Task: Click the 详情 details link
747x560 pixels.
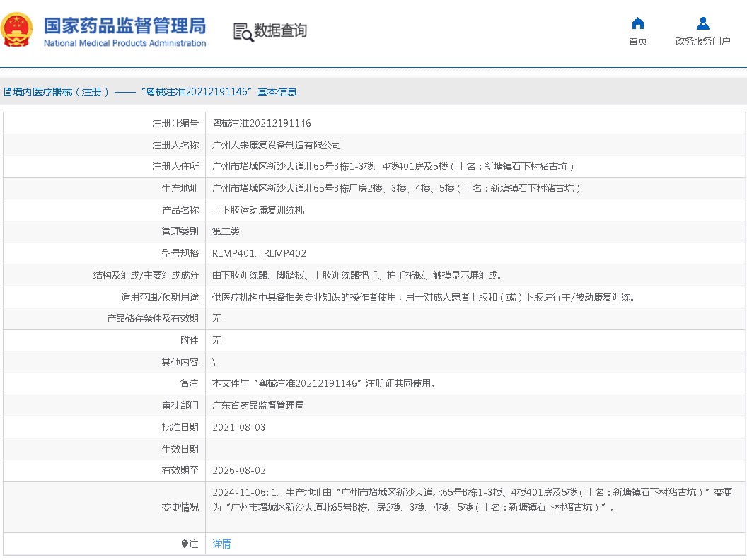Action: click(x=221, y=544)
